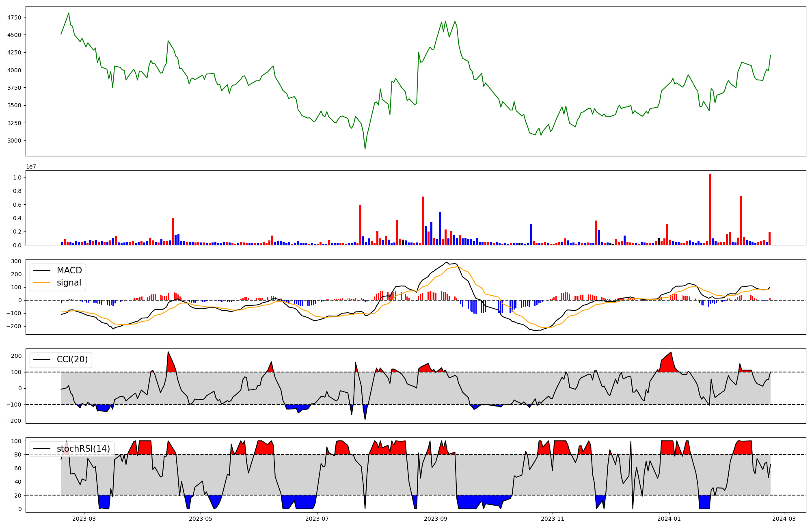Click the 2023-05 date tick label

[201, 519]
